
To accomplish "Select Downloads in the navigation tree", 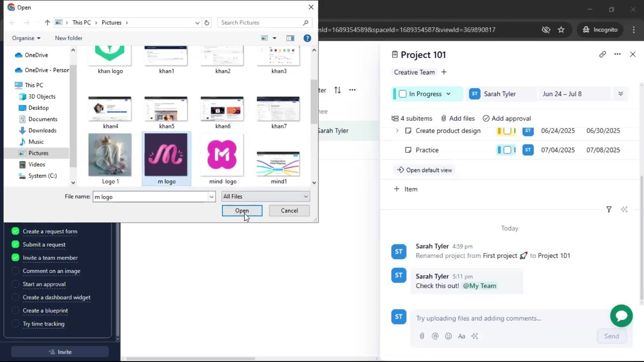I will [42, 130].
